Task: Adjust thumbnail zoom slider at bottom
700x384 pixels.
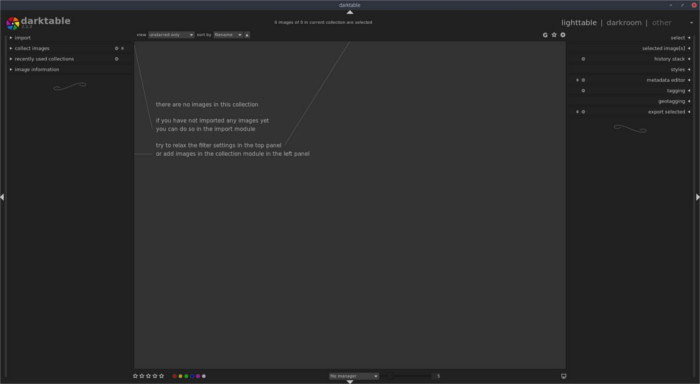Action: [x=408, y=376]
